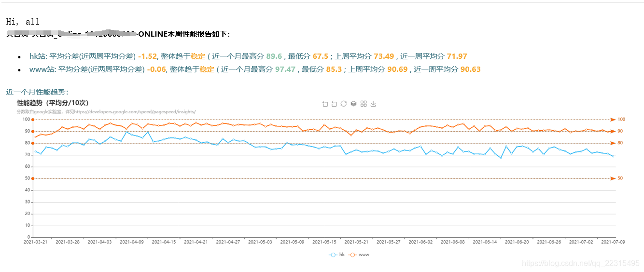644x272 pixels.
Task: Click x-axis date 2021-04-27
Action: pyautogui.click(x=227, y=242)
